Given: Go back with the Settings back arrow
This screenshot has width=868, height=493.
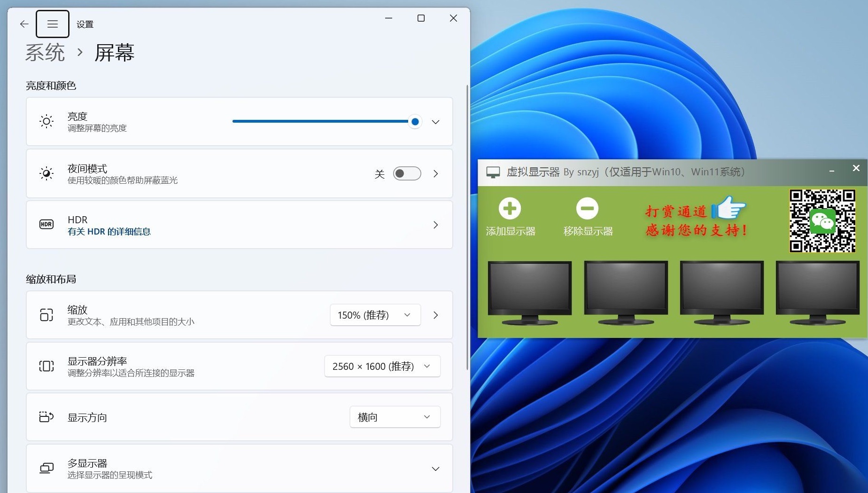Looking at the screenshot, I should tap(24, 24).
